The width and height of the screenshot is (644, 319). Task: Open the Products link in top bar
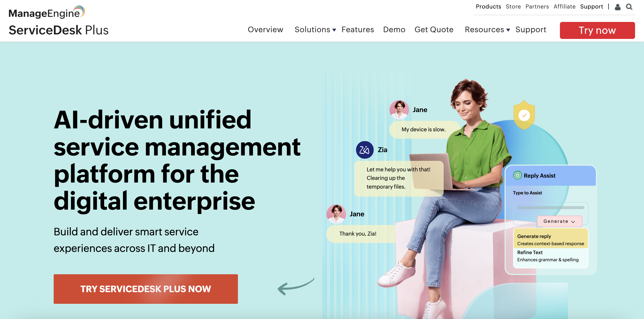point(489,6)
